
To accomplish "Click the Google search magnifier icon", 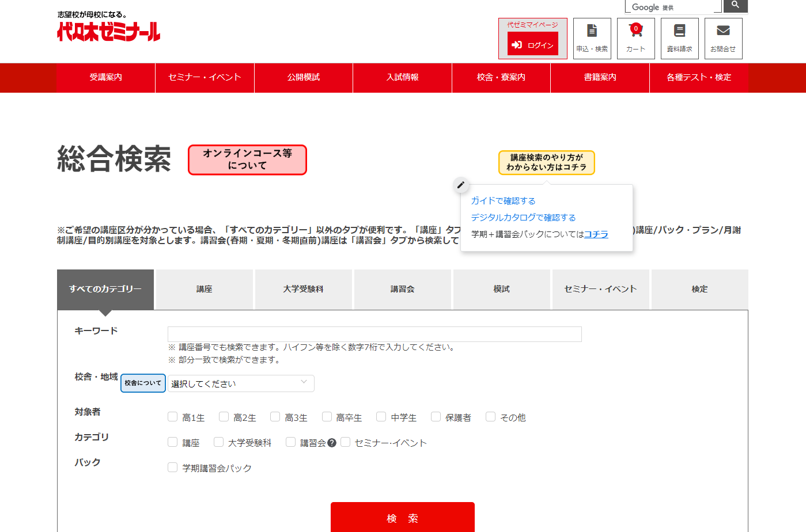I will [x=735, y=6].
